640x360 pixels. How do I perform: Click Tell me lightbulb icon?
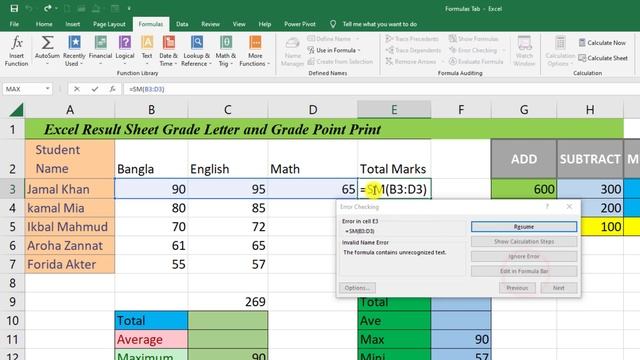[333, 24]
